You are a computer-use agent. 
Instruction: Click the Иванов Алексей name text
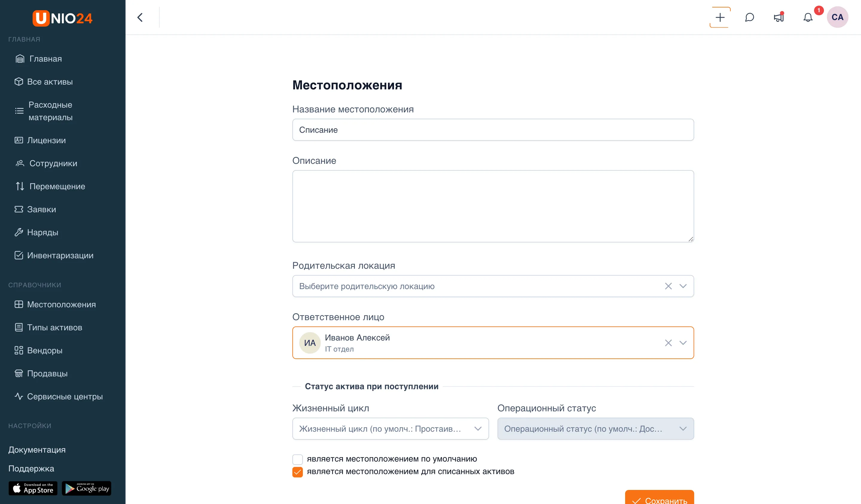click(357, 337)
